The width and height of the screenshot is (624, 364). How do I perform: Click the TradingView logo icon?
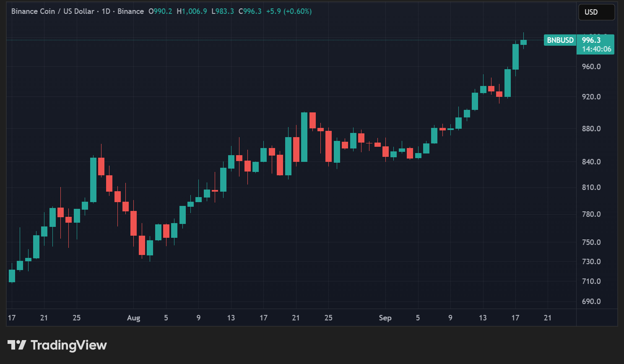click(17, 345)
